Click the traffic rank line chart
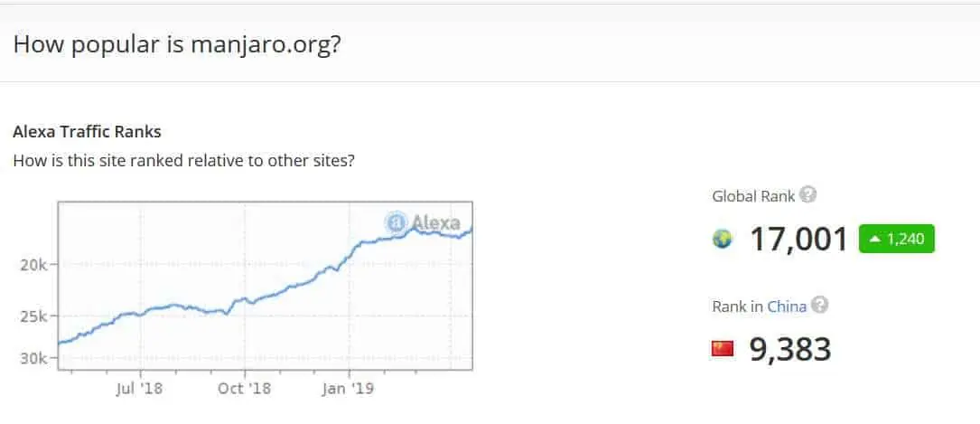 click(265, 286)
